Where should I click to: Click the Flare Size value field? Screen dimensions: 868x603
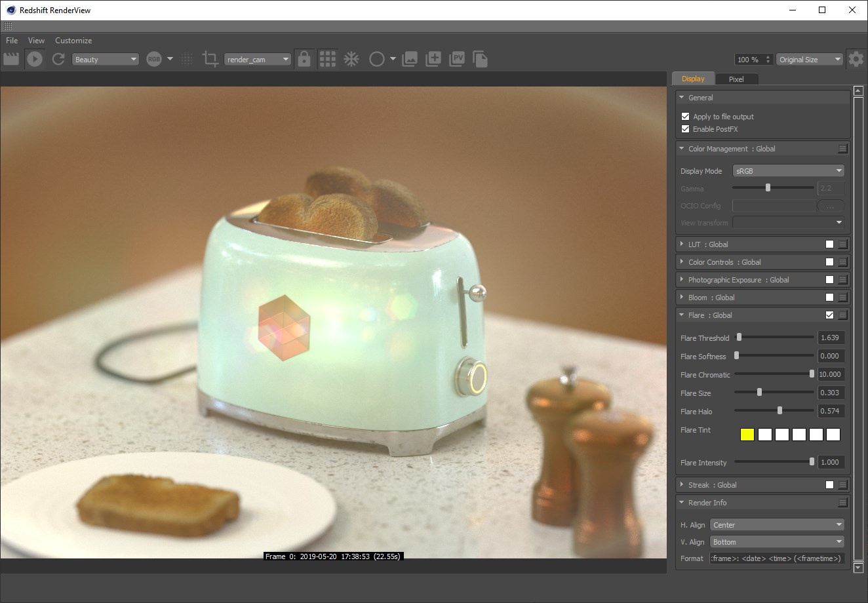(831, 393)
